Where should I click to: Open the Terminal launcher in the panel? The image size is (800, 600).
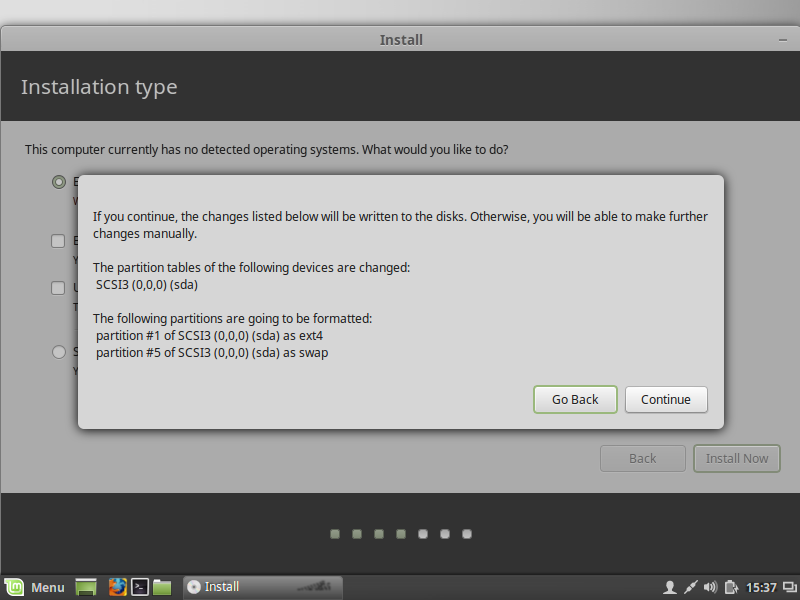point(140,587)
